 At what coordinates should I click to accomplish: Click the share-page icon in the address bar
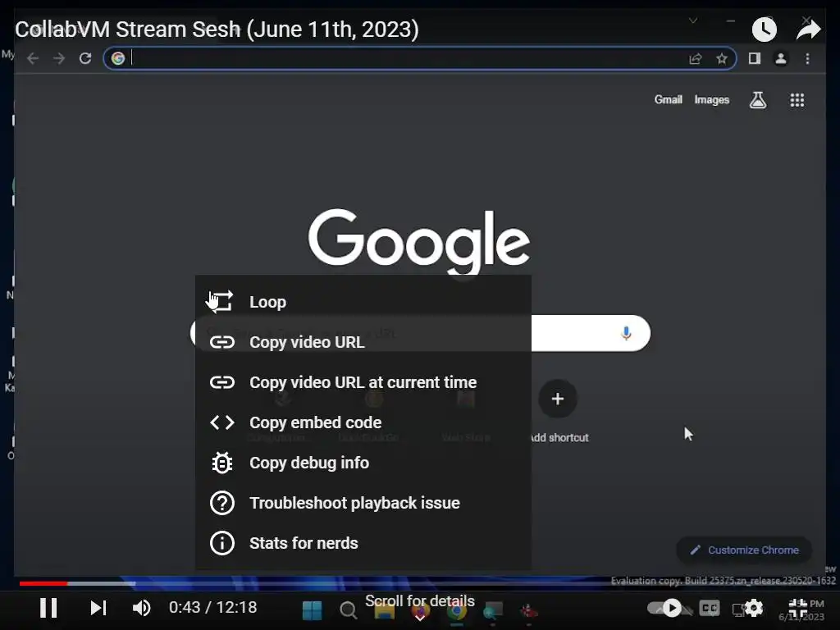(696, 58)
